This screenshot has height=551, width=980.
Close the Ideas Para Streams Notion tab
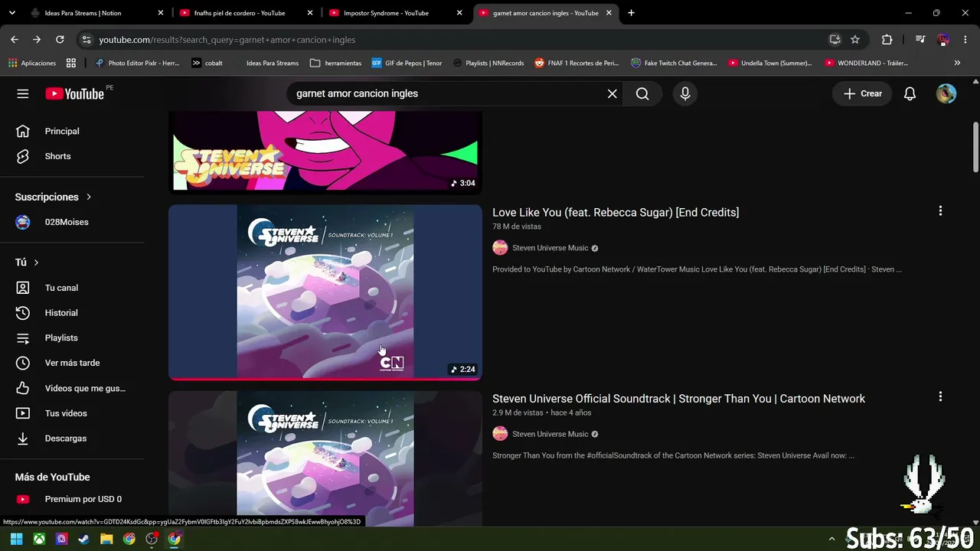161,13
